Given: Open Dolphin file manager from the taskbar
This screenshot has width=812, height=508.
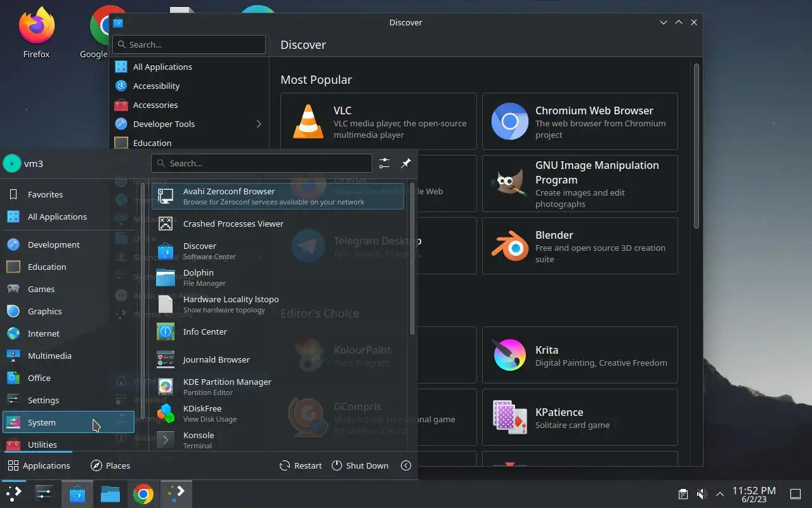Looking at the screenshot, I should pyautogui.click(x=110, y=493).
